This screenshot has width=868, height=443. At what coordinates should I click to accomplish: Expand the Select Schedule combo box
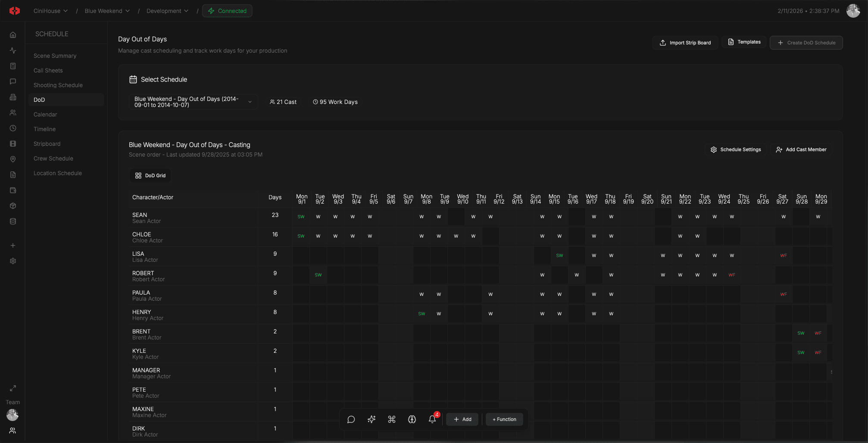click(193, 102)
